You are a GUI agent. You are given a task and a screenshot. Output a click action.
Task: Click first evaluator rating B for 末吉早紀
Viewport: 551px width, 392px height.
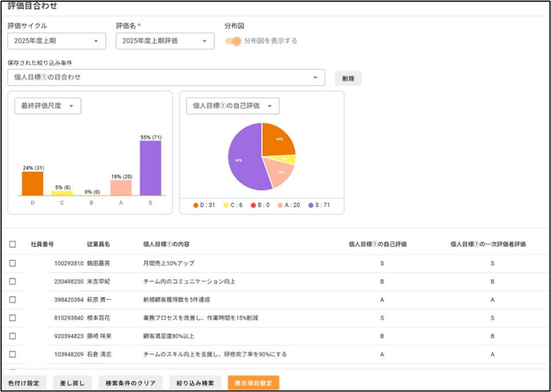(492, 281)
